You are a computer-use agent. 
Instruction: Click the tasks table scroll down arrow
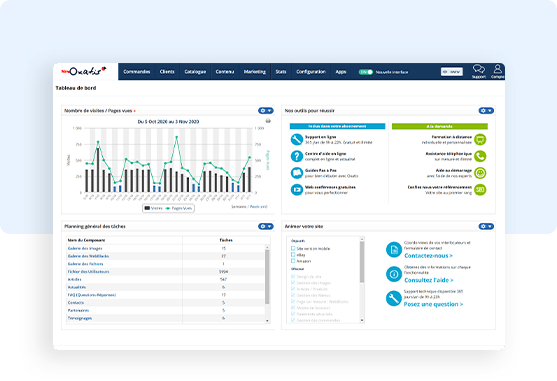pos(267,321)
